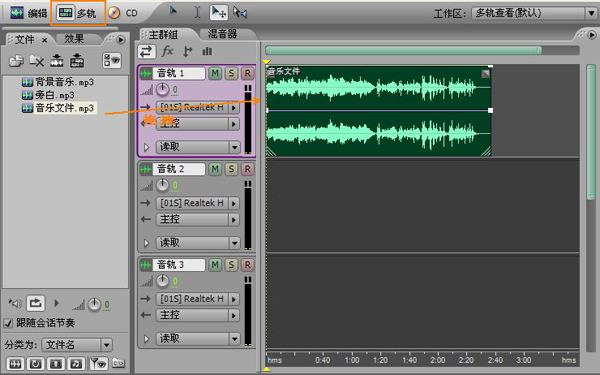The width and height of the screenshot is (600, 375).
Task: Open the workspace (工作区) dropdown
Action: [x=534, y=13]
